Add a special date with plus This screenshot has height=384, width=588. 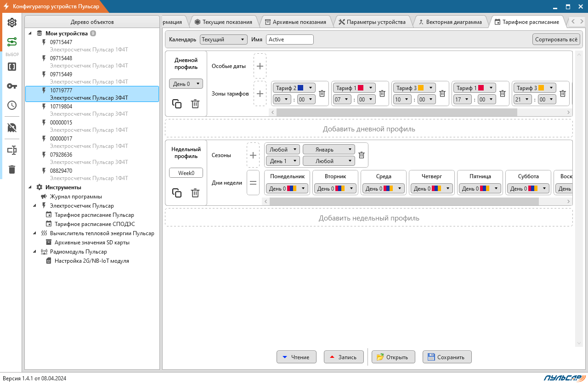point(260,66)
